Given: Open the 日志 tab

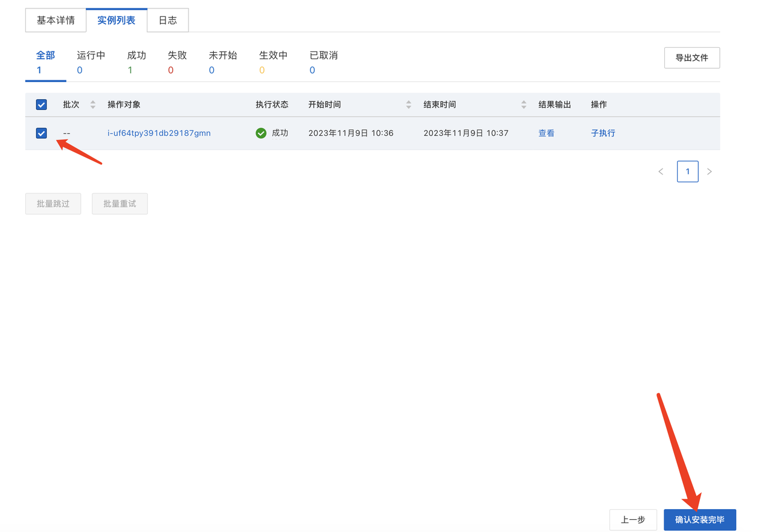Looking at the screenshot, I should pyautogui.click(x=168, y=21).
